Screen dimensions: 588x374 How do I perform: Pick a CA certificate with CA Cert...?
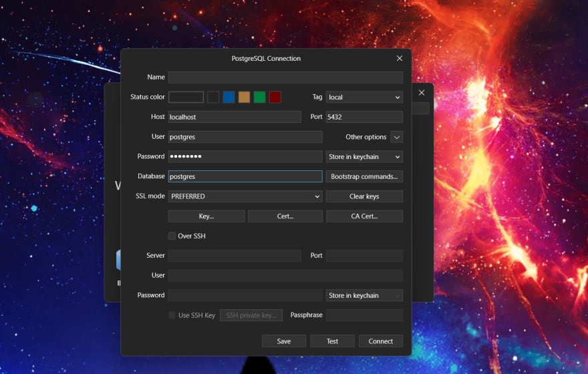click(x=364, y=216)
